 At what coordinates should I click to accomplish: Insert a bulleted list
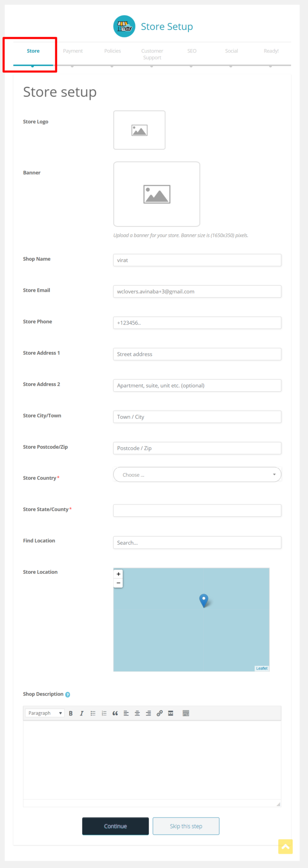coord(93,713)
